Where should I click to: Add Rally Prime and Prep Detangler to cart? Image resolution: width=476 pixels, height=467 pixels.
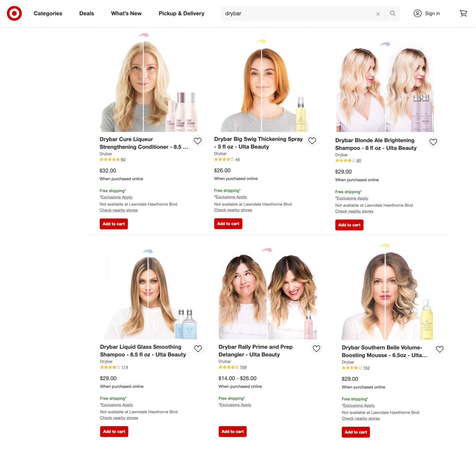point(232,432)
